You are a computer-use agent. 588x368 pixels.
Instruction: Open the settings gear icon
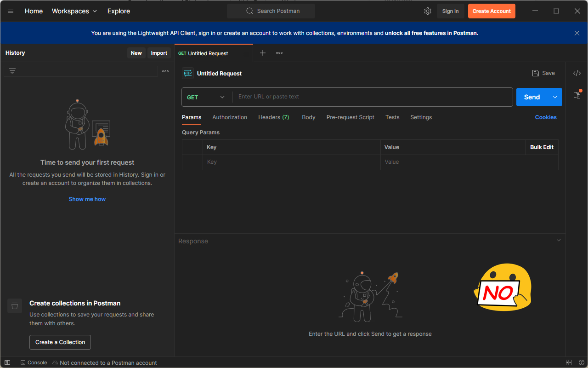(x=428, y=11)
